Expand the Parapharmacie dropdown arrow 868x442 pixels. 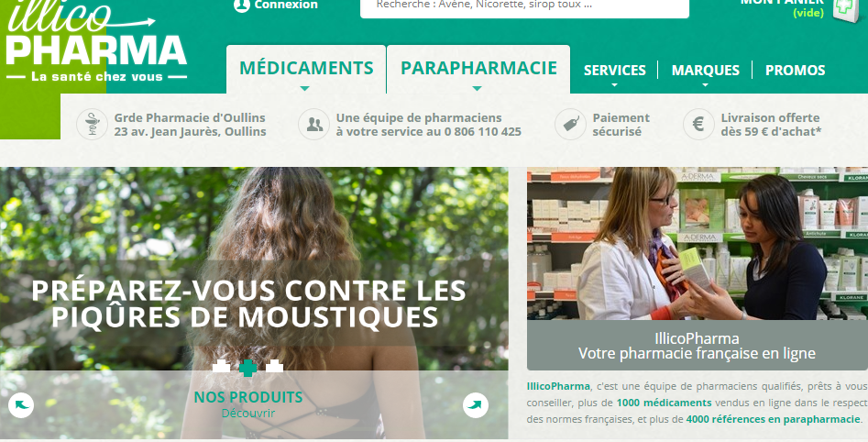click(x=478, y=88)
